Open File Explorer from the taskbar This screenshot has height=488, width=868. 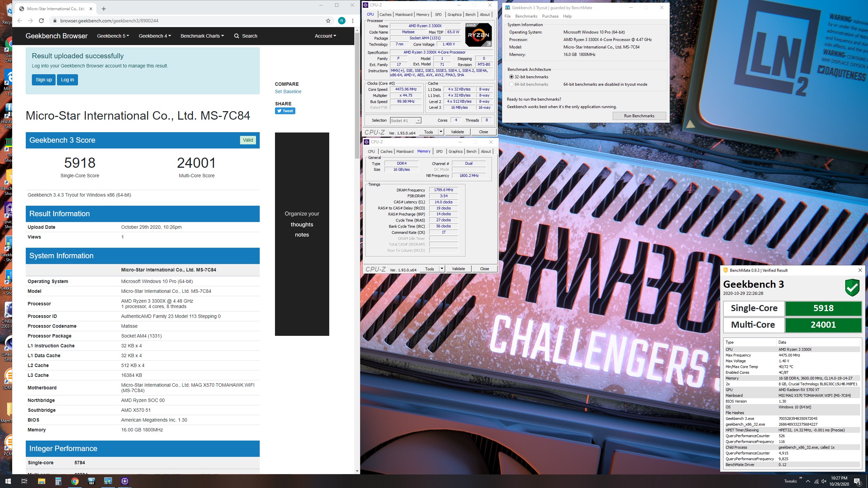pyautogui.click(x=41, y=481)
